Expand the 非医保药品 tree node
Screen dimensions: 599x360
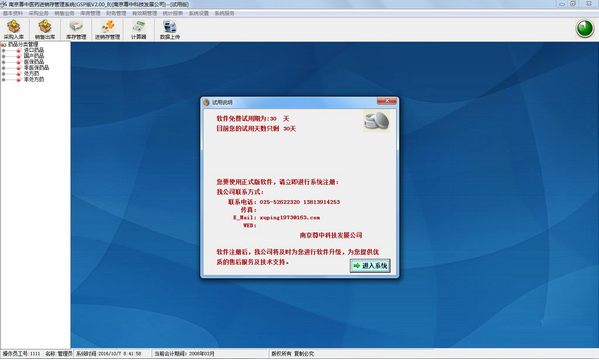(3, 68)
